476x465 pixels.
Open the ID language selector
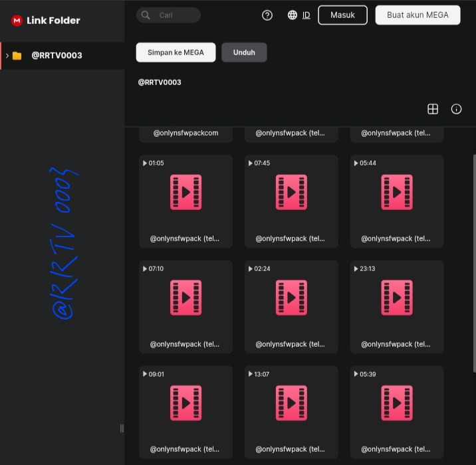coord(306,15)
